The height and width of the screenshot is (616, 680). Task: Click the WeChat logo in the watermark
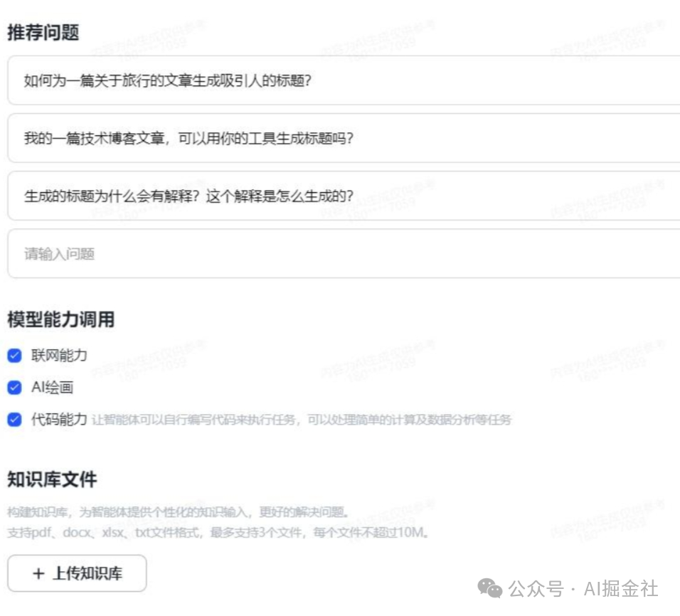pyautogui.click(x=489, y=588)
